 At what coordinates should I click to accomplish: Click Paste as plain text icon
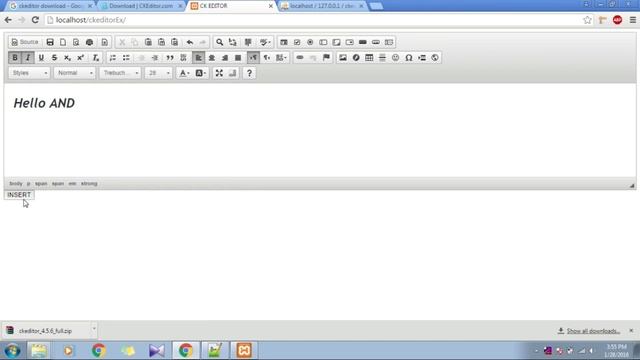[162, 42]
